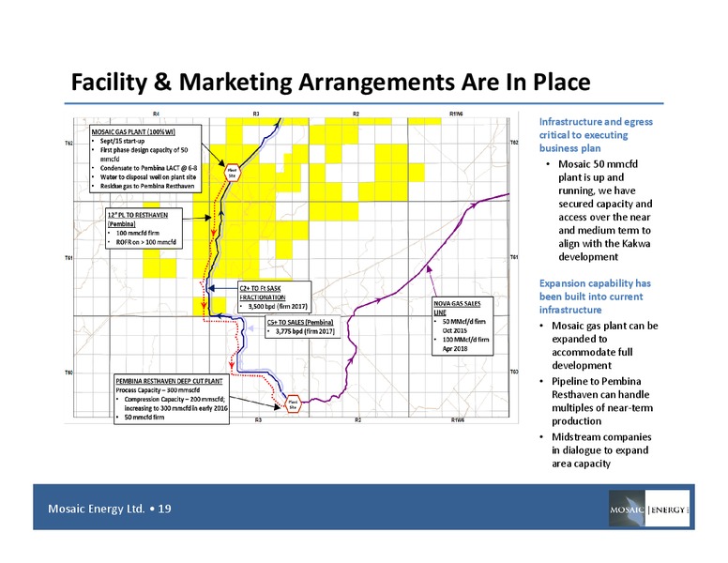This screenshot has width=728, height=563.
Task: Click '50 mmcfd firm' in Pembina plant box
Action: [144, 418]
